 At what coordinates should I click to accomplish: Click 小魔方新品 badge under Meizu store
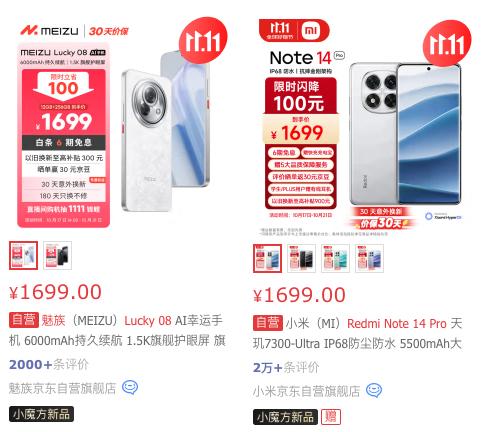pyautogui.click(x=41, y=414)
